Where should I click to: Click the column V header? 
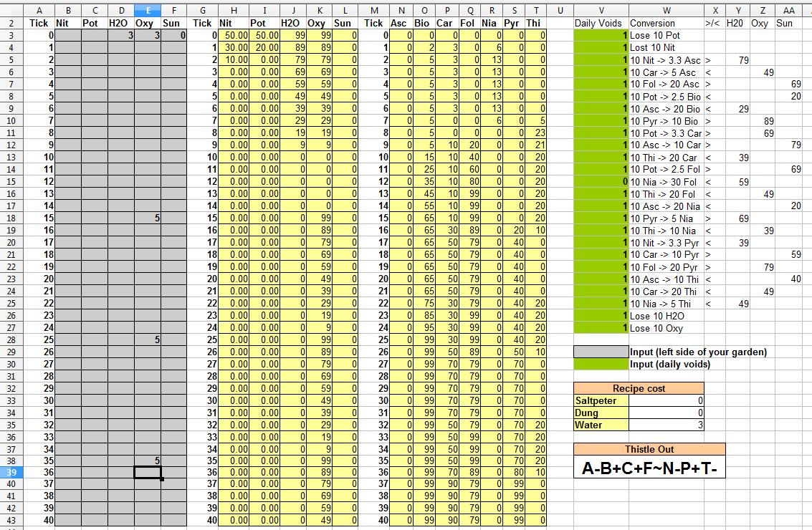point(601,10)
